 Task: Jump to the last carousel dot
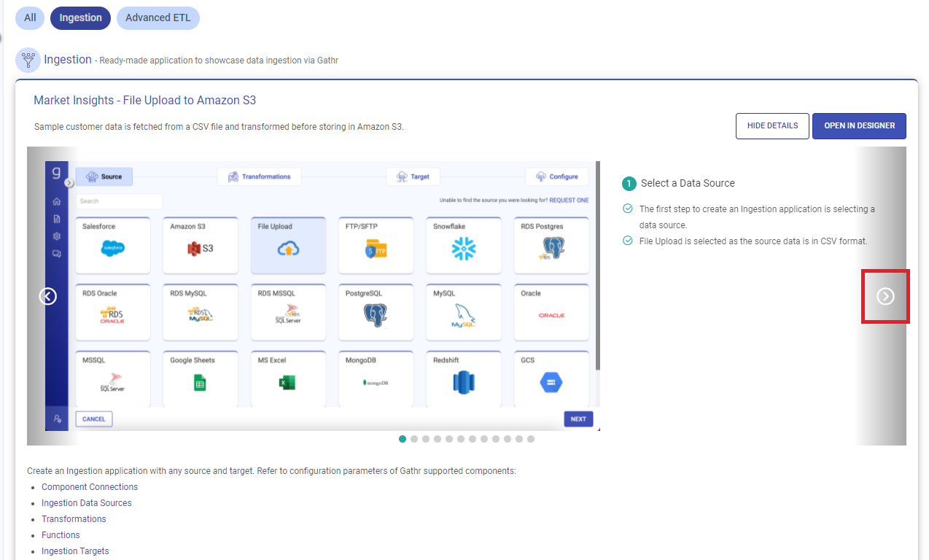click(531, 439)
